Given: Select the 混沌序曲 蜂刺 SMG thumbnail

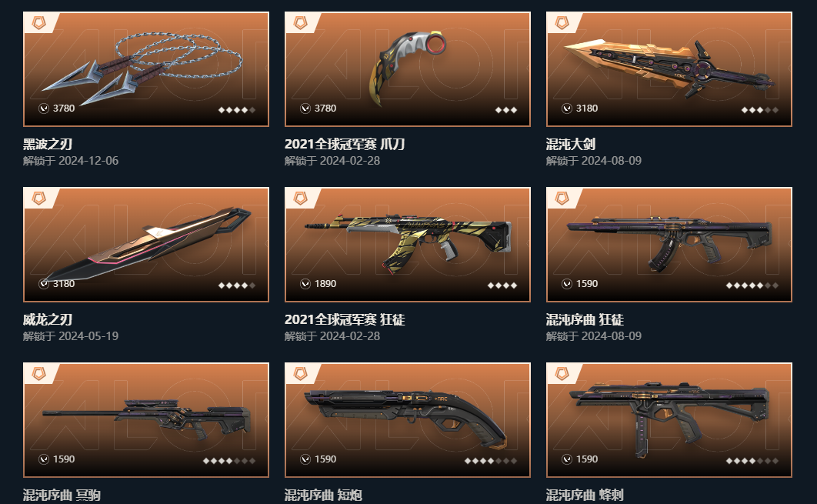Looking at the screenshot, I should [x=669, y=420].
